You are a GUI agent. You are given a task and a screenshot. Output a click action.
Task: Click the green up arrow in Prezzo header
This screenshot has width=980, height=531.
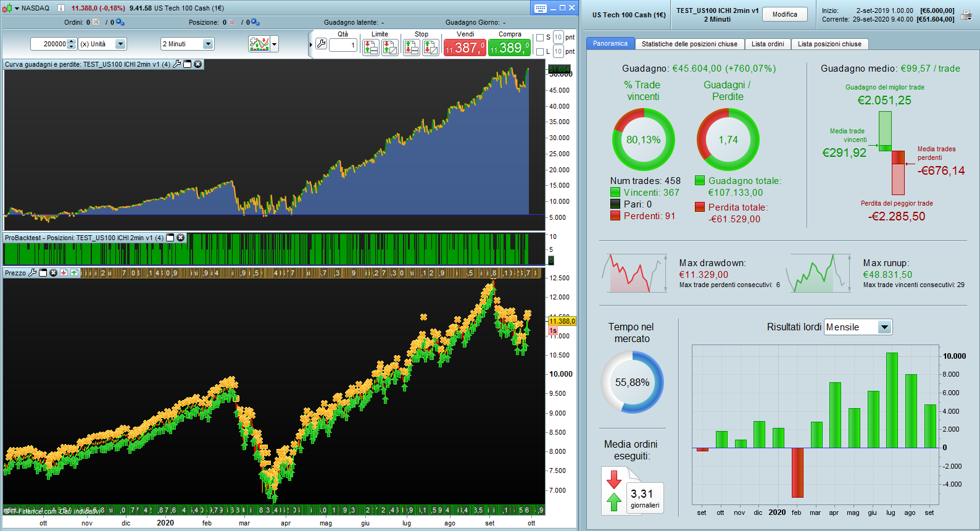point(74,273)
